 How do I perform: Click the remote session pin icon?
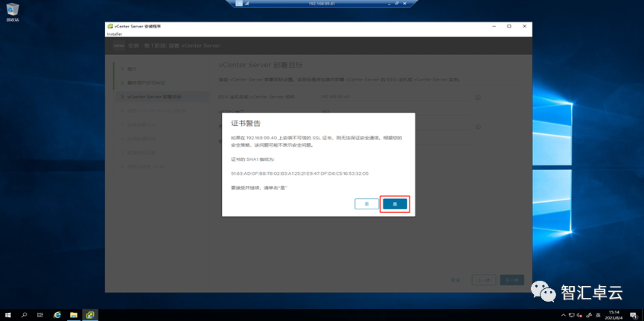[239, 3]
